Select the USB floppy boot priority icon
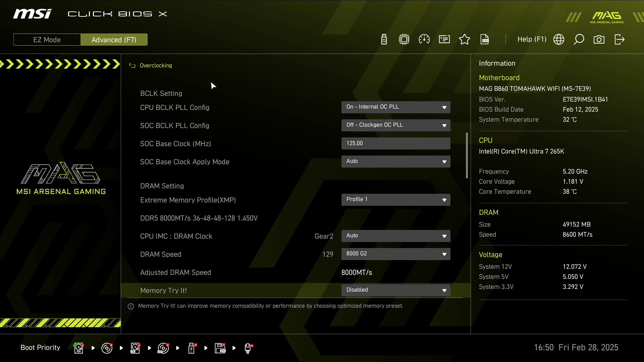Screen dimensions: 644x362 coord(220,348)
